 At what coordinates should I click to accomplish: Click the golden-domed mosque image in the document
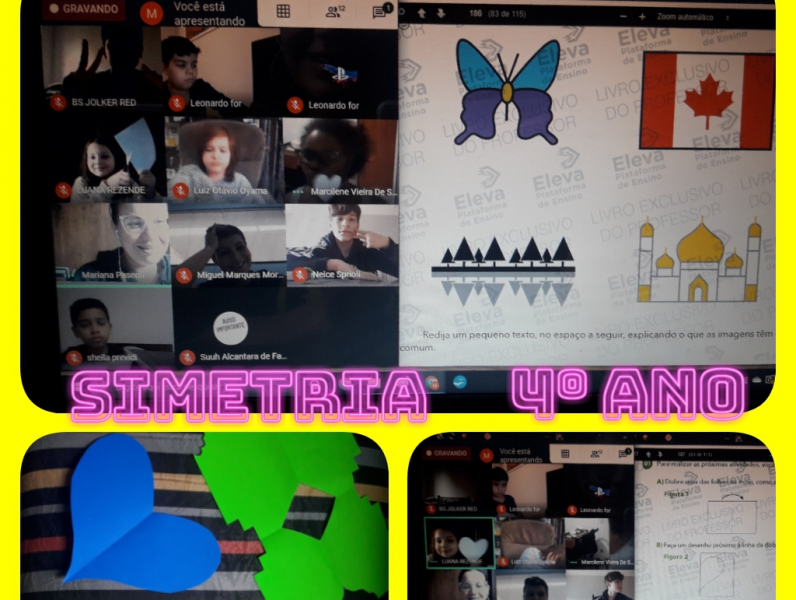coord(700,259)
